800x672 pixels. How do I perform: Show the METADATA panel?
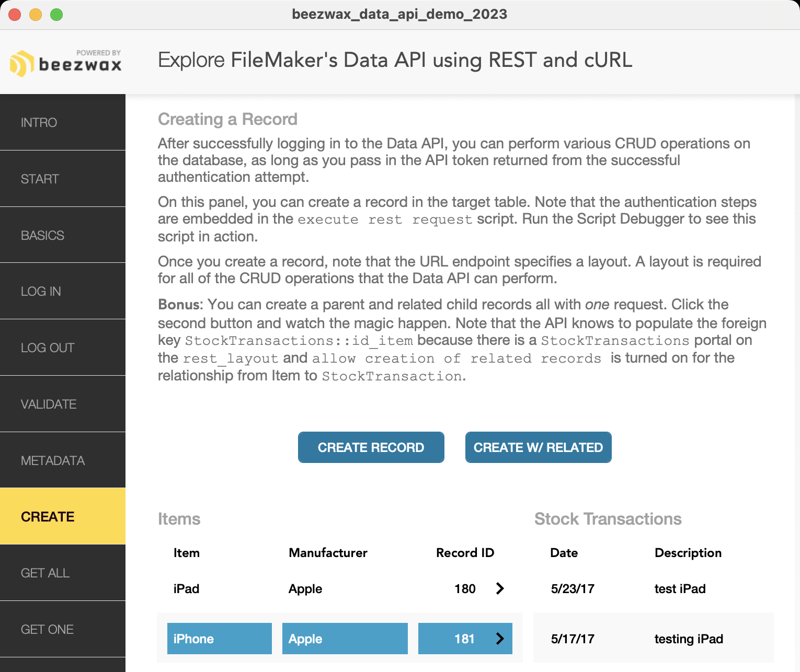point(63,460)
